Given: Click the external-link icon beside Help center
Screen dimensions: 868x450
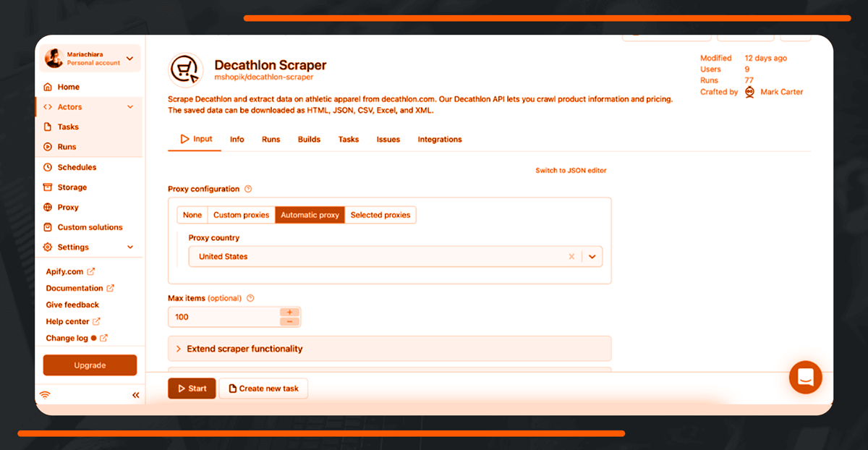Looking at the screenshot, I should [97, 321].
